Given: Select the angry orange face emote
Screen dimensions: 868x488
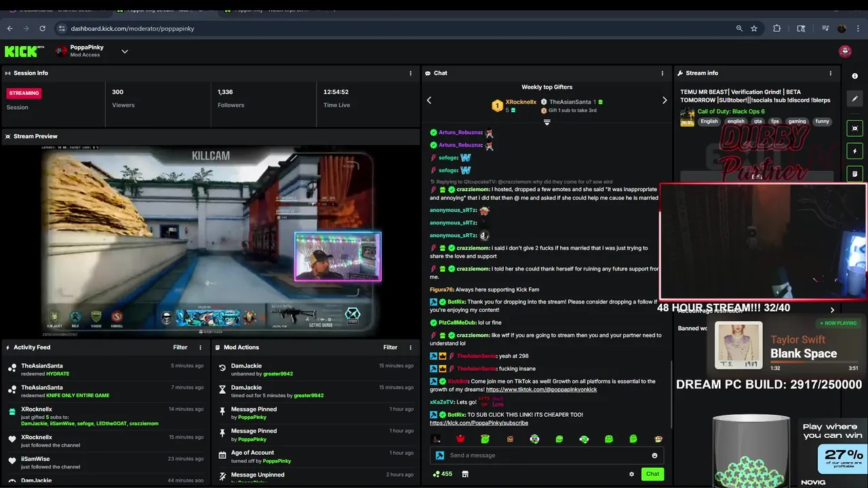Looking at the screenshot, I should pos(510,439).
